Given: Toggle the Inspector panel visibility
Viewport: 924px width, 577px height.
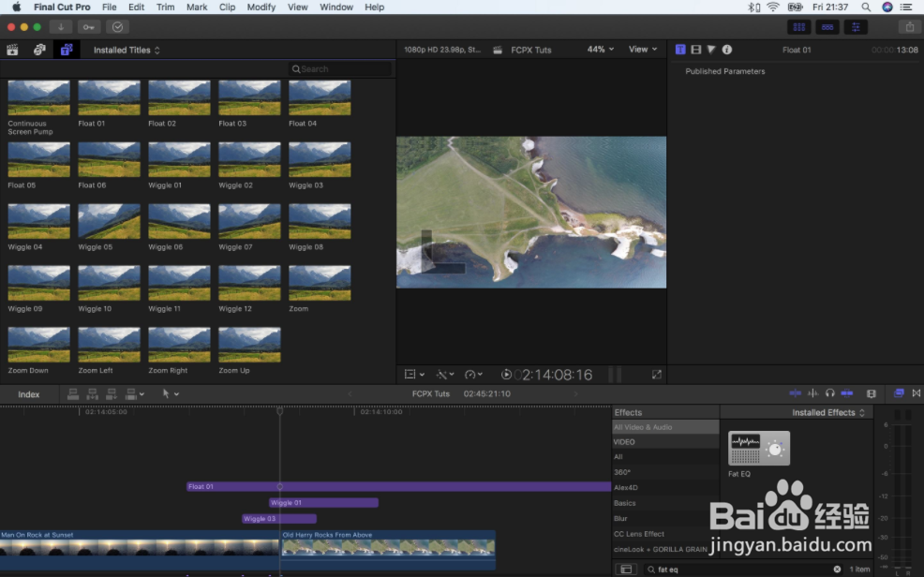Looking at the screenshot, I should pyautogui.click(x=856, y=27).
